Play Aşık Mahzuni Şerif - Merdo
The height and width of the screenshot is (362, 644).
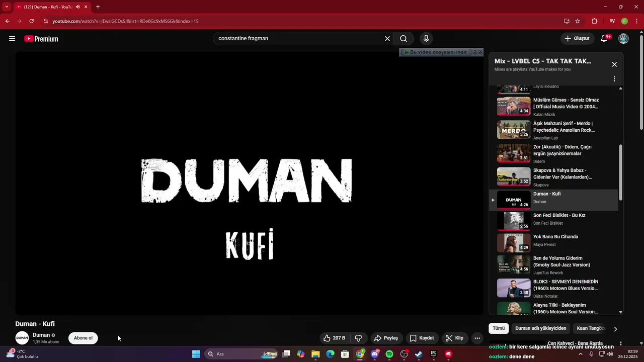[553, 130]
